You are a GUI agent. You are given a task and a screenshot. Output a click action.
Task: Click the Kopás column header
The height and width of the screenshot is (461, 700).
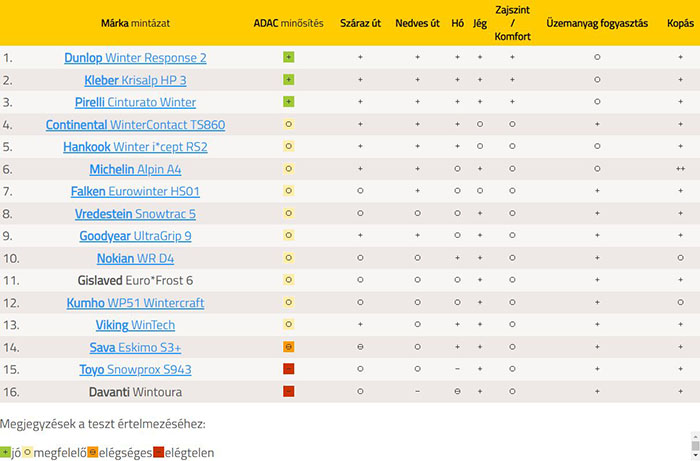point(680,23)
